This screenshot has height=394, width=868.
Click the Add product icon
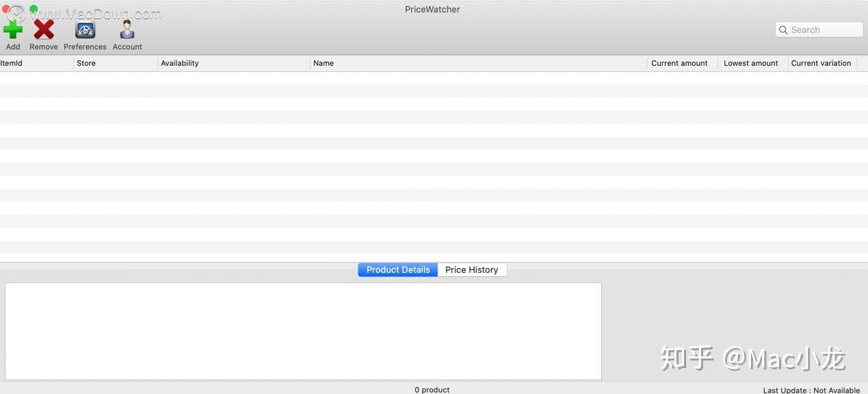(x=12, y=29)
